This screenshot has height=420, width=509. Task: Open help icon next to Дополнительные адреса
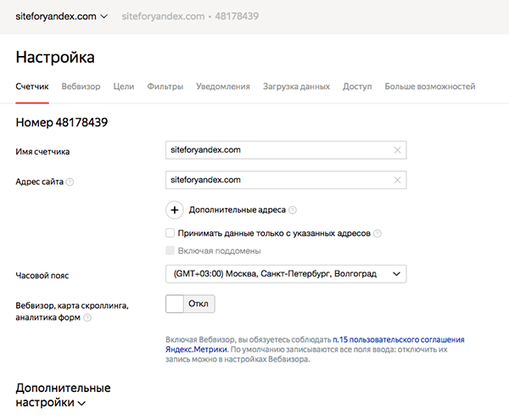(x=293, y=210)
